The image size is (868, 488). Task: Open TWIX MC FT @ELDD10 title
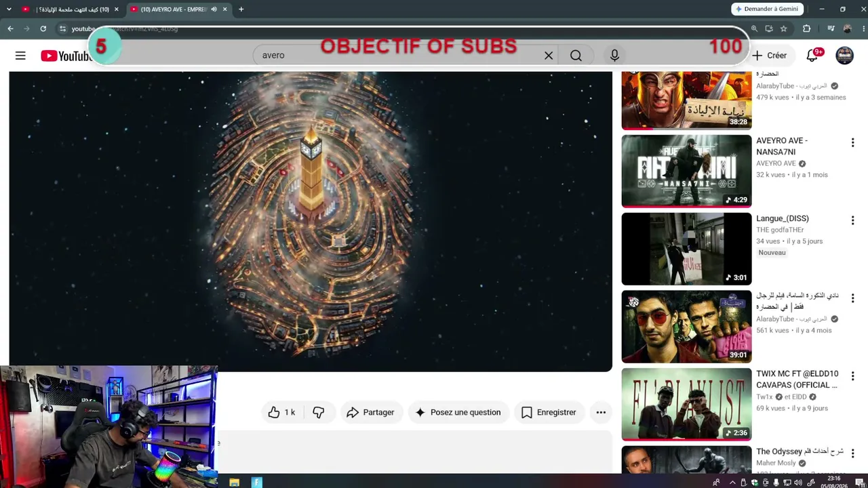[797, 380]
